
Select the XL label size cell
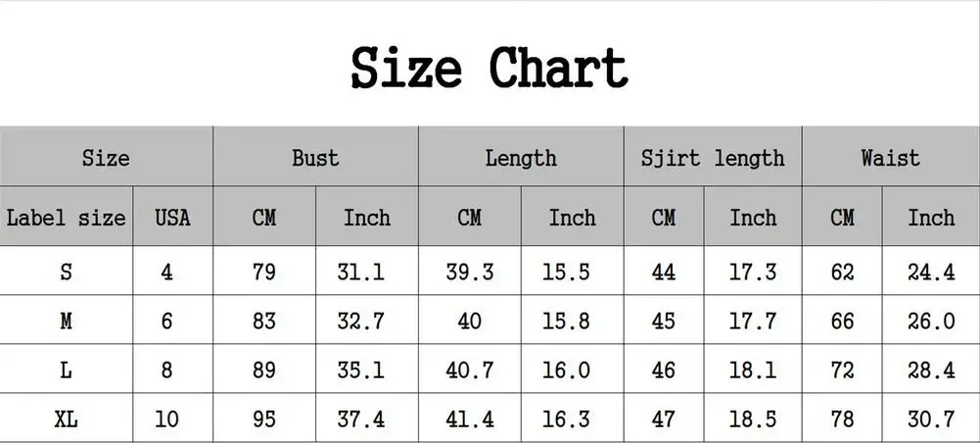click(67, 418)
